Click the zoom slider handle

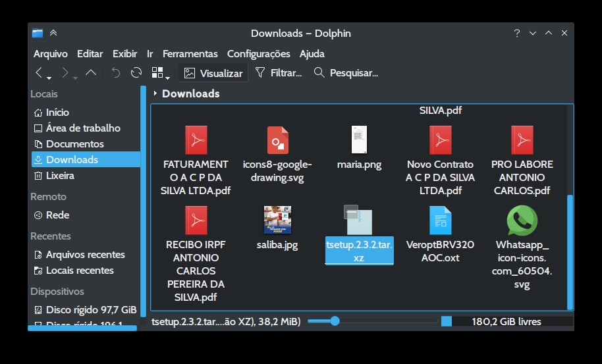tap(335, 321)
